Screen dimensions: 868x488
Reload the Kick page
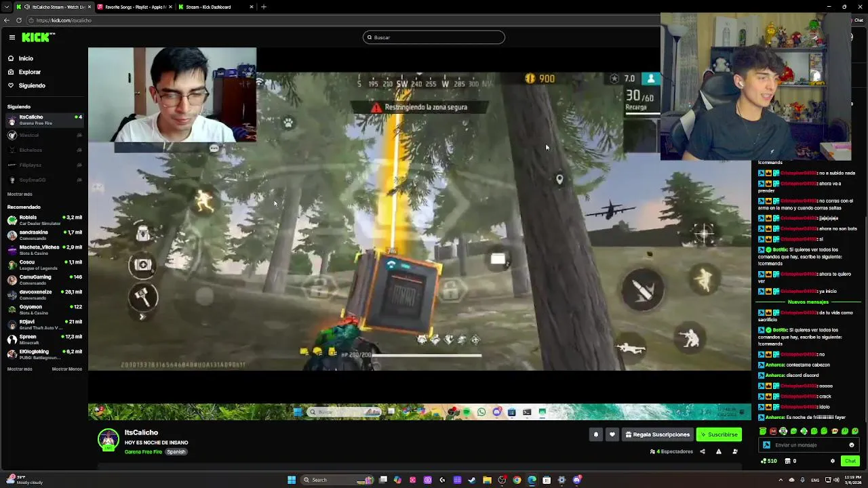19,20
